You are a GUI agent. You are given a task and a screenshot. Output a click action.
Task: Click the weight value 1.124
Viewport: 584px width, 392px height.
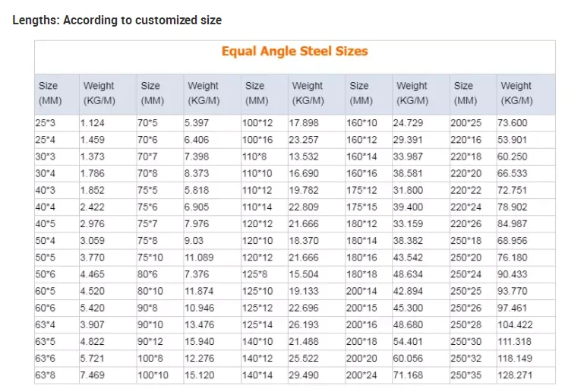coord(91,123)
